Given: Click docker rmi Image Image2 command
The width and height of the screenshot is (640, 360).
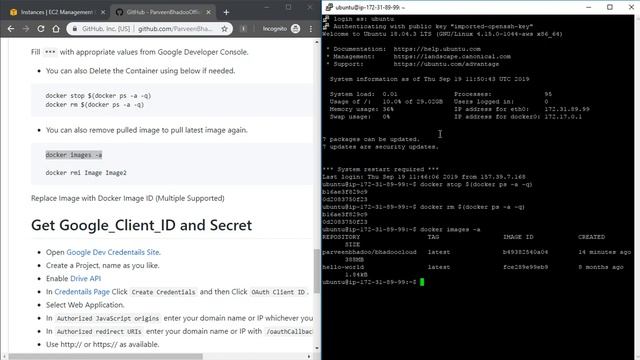Looking at the screenshot, I should coord(86,173).
